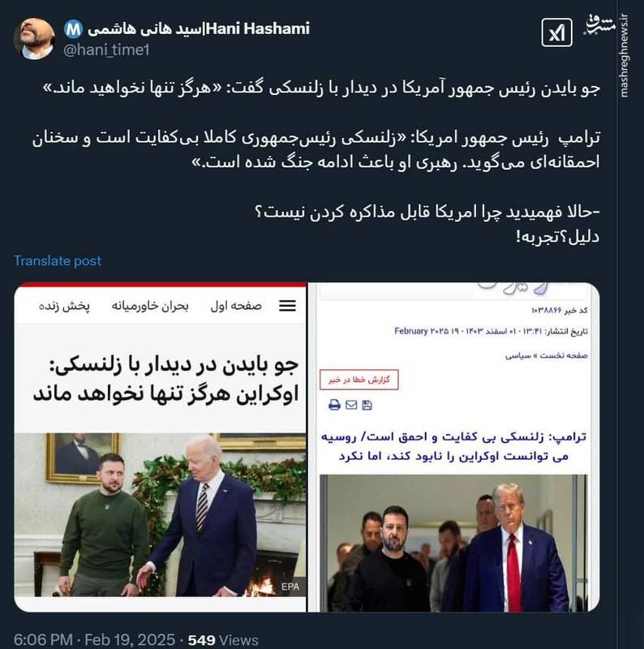644x649 pixels.
Task: Click the save floppy-disk icon in the article
Action: pos(367,405)
